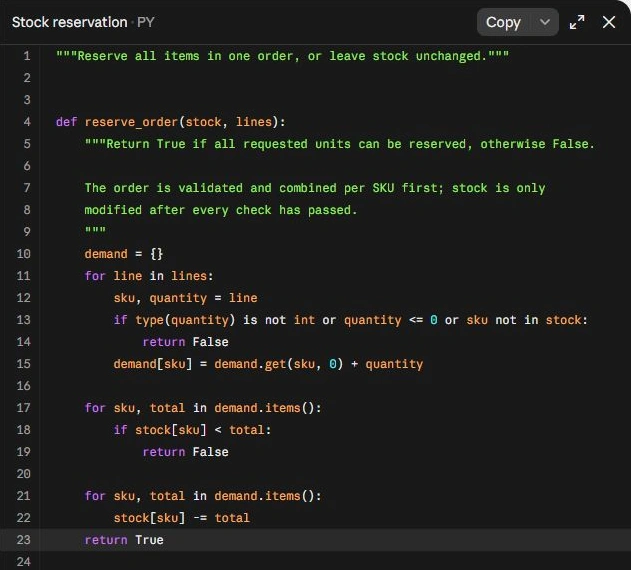
Task: Select the PY file type label
Action: [146, 22]
